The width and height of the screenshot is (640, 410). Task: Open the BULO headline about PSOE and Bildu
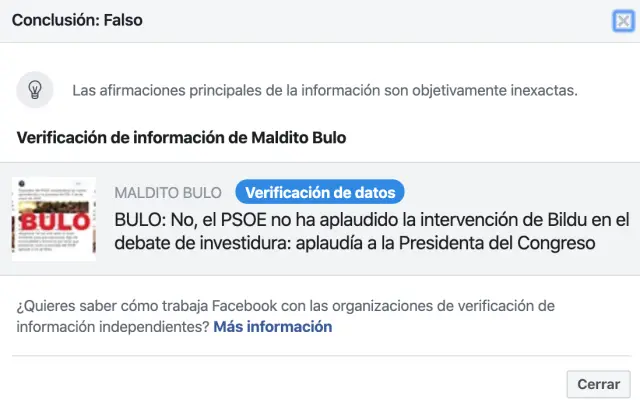tap(372, 231)
